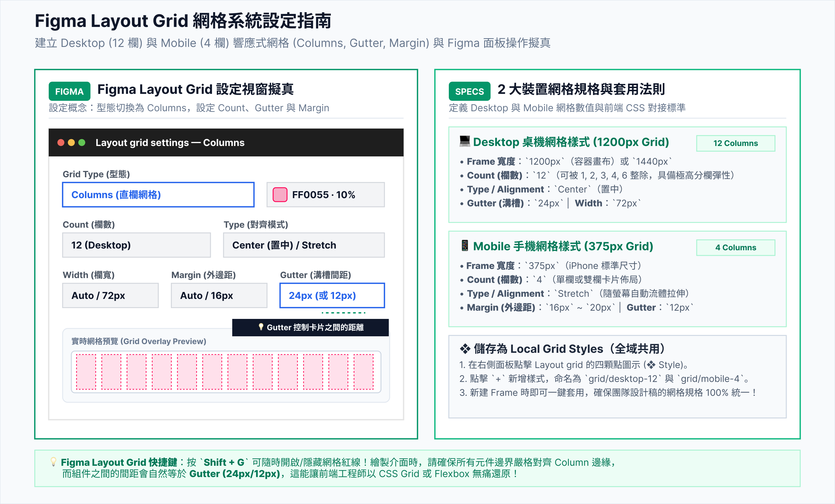Click the Count field showing 12 (Desktop)

[137, 245]
